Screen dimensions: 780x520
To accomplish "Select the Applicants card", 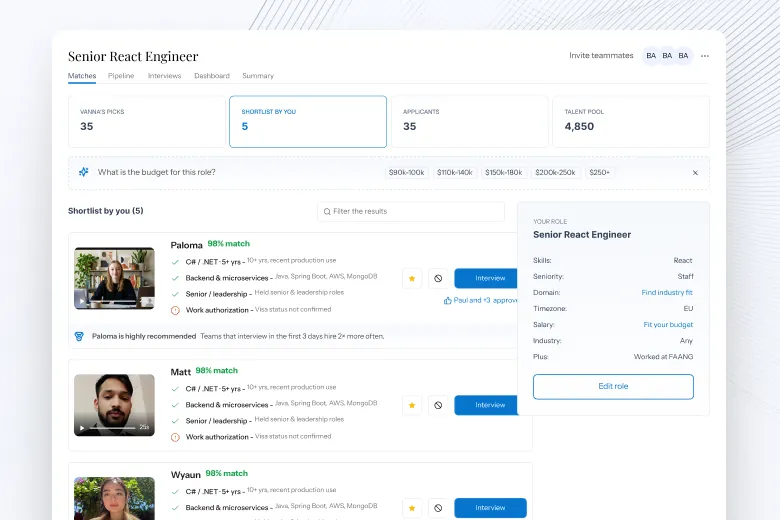I will pyautogui.click(x=470, y=121).
